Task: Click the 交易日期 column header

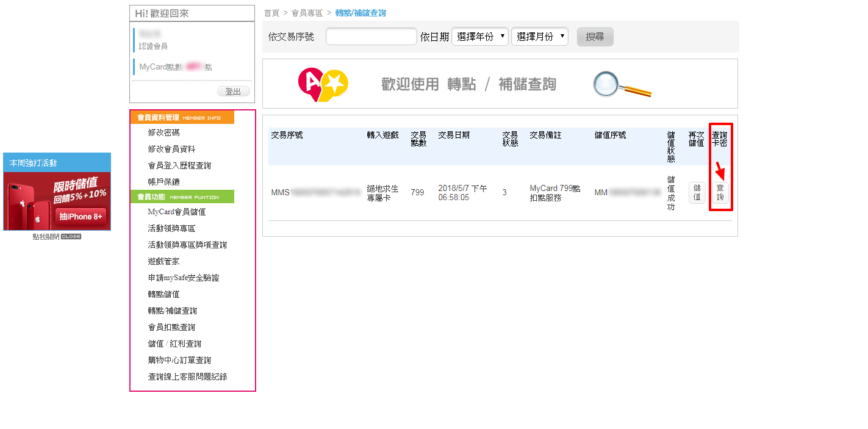Action: (x=454, y=135)
